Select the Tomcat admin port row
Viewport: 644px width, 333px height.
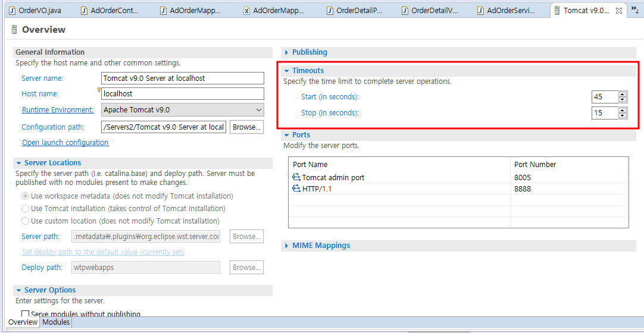(458, 177)
